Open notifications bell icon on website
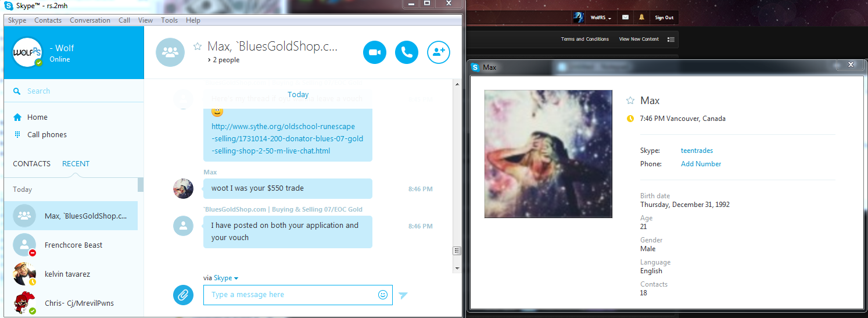Image resolution: width=868 pixels, height=318 pixels. click(641, 17)
